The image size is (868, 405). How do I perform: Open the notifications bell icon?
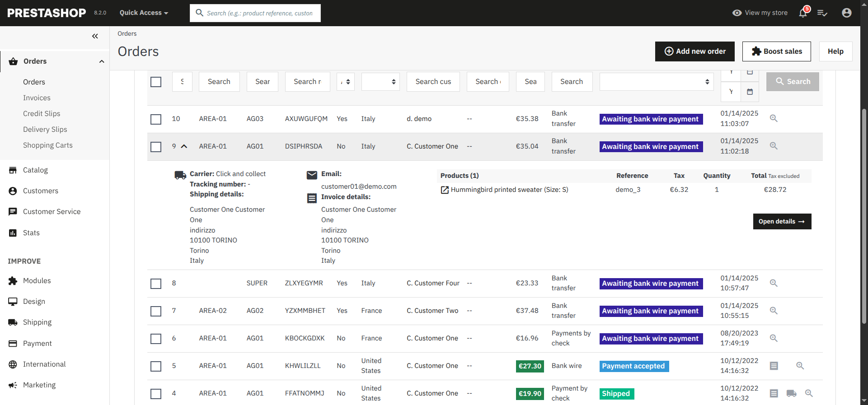803,13
